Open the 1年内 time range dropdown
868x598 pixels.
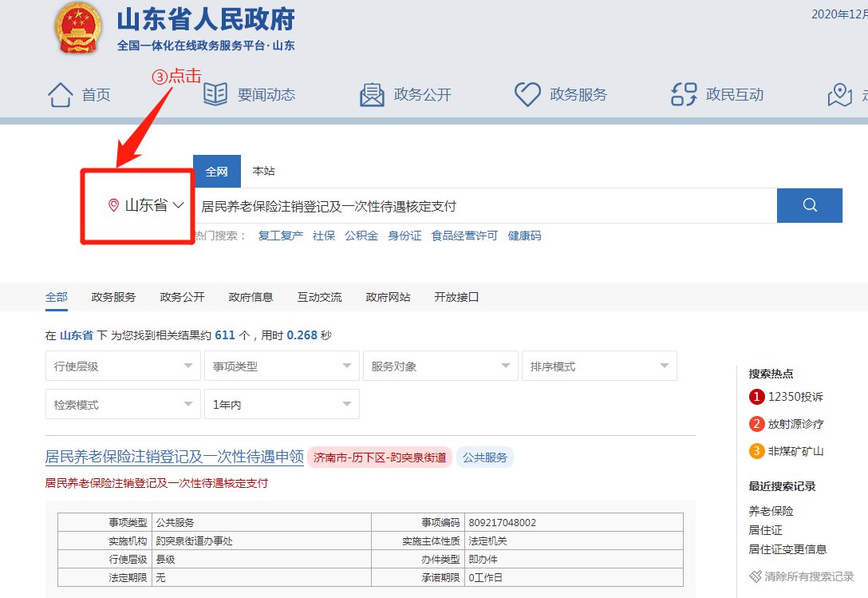tap(281, 405)
